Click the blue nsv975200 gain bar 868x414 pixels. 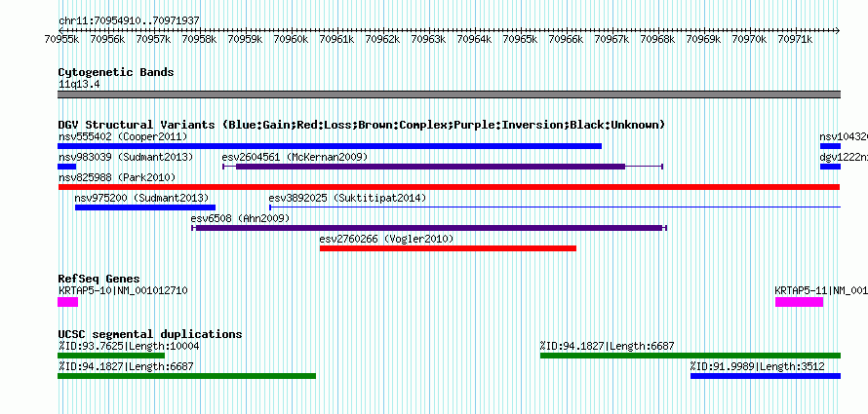(145, 207)
